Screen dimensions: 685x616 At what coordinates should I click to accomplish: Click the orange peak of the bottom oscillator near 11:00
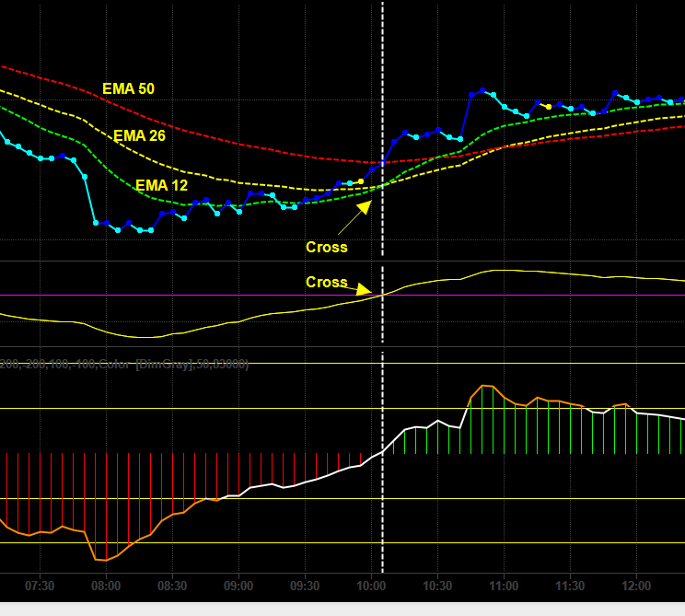(x=482, y=386)
